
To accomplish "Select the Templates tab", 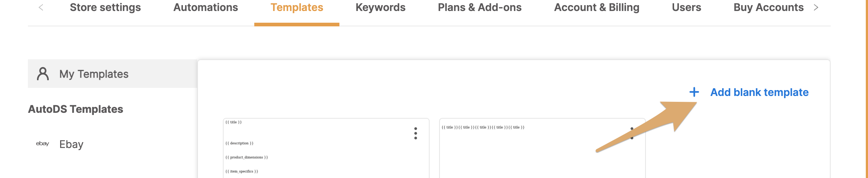I will click(297, 8).
